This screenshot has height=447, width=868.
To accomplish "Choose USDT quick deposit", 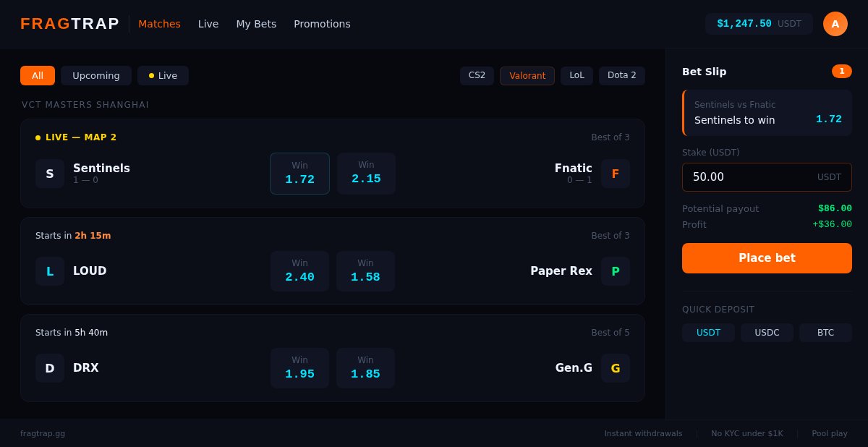I will [708, 333].
